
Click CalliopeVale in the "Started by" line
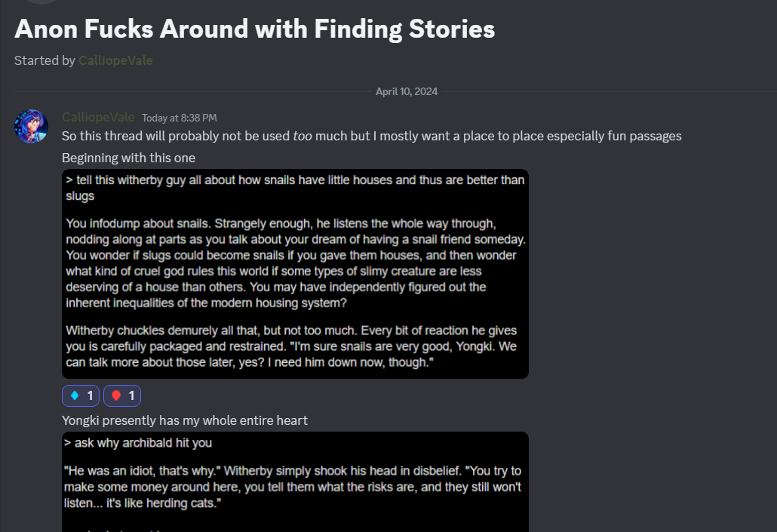pos(115,60)
